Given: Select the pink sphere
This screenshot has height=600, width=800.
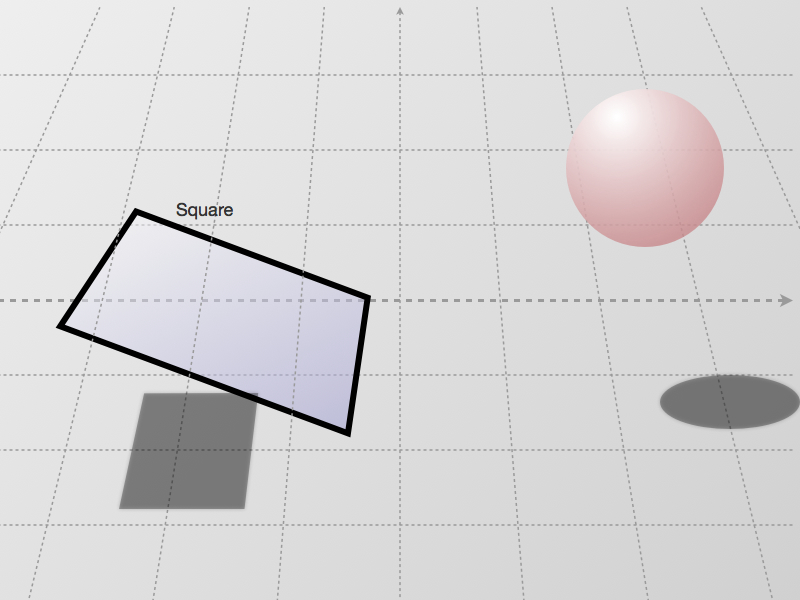Looking at the screenshot, I should pyautogui.click(x=645, y=170).
